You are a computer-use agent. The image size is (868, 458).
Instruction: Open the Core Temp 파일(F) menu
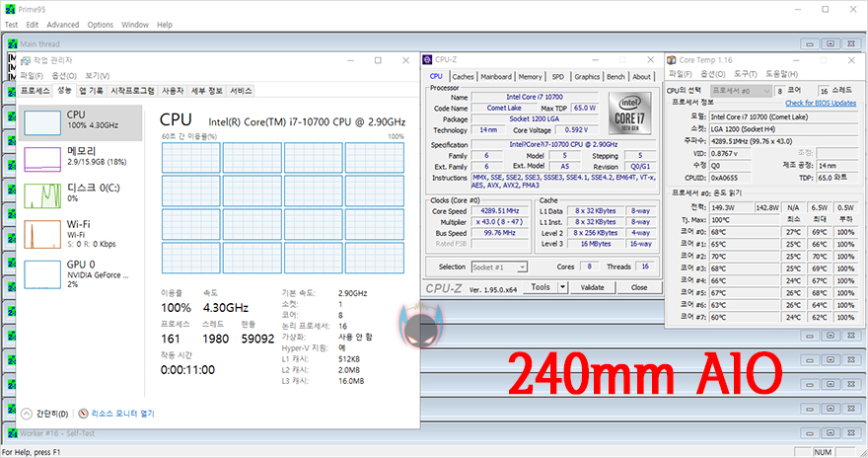point(680,74)
